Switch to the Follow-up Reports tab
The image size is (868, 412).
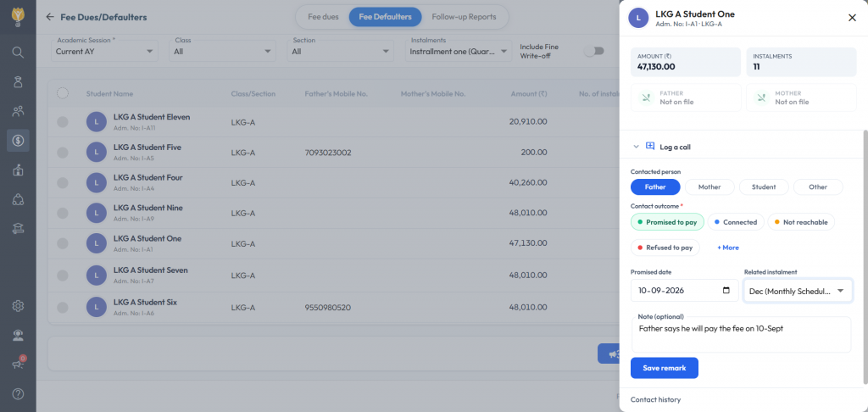tap(464, 17)
